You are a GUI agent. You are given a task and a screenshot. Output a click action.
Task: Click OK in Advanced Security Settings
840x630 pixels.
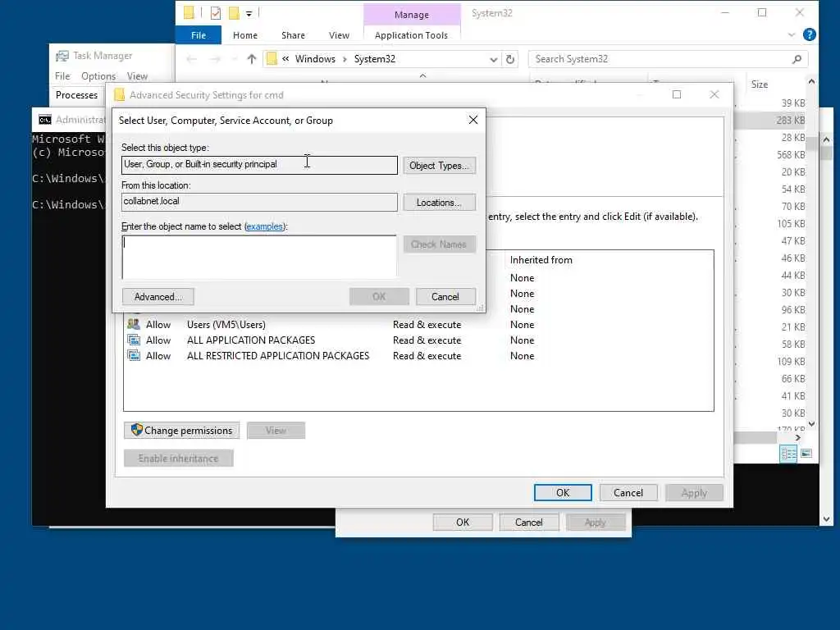(563, 493)
